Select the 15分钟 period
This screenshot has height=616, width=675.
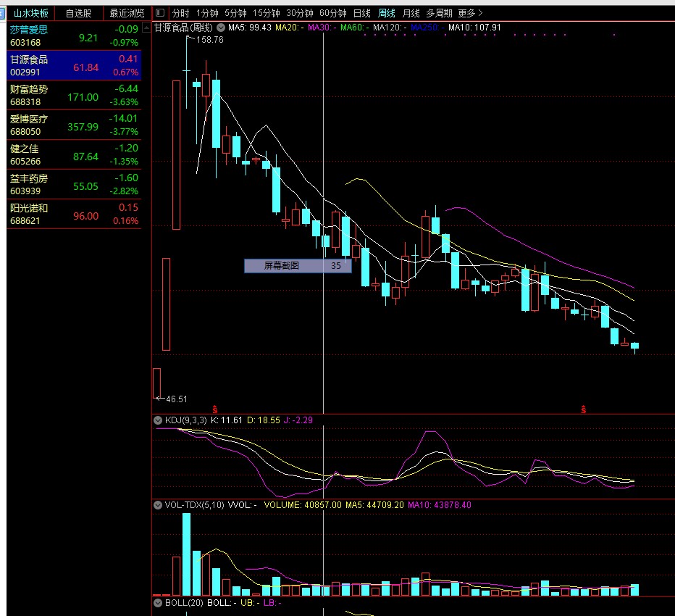(267, 13)
